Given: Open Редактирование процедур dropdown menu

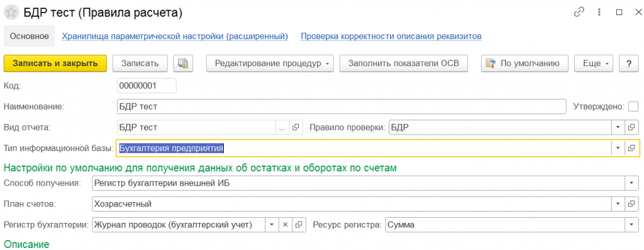Looking at the screenshot, I should pyautogui.click(x=270, y=64).
